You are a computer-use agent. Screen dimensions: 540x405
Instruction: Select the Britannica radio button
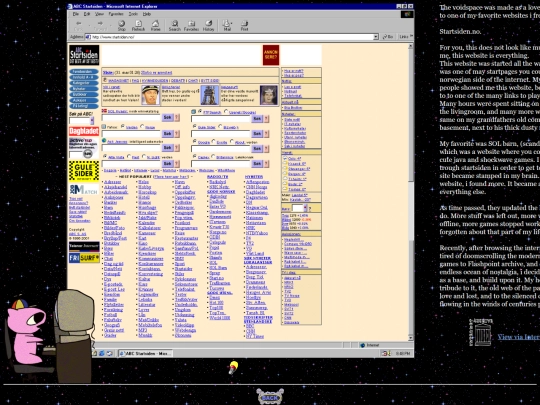point(213,156)
